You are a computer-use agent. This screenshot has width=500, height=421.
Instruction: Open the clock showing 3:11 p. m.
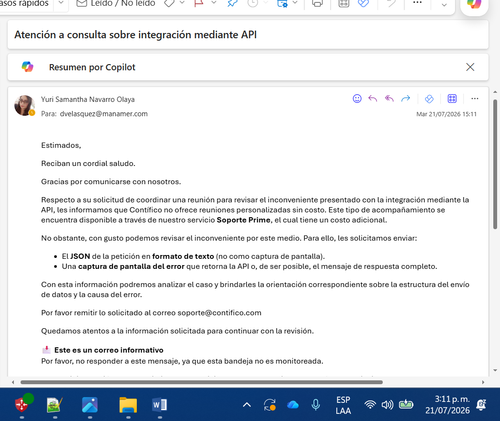tap(447, 405)
